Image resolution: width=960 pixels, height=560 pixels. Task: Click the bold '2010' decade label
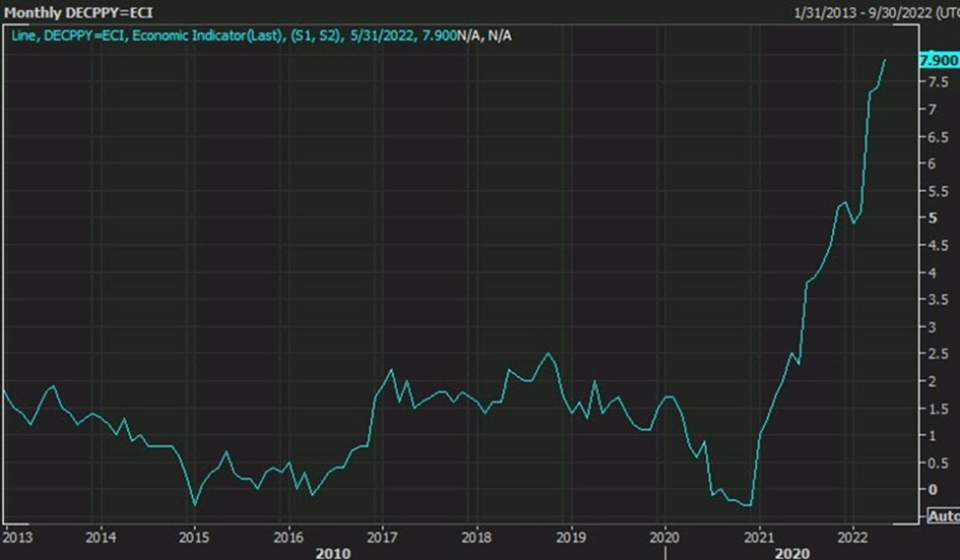[333, 553]
